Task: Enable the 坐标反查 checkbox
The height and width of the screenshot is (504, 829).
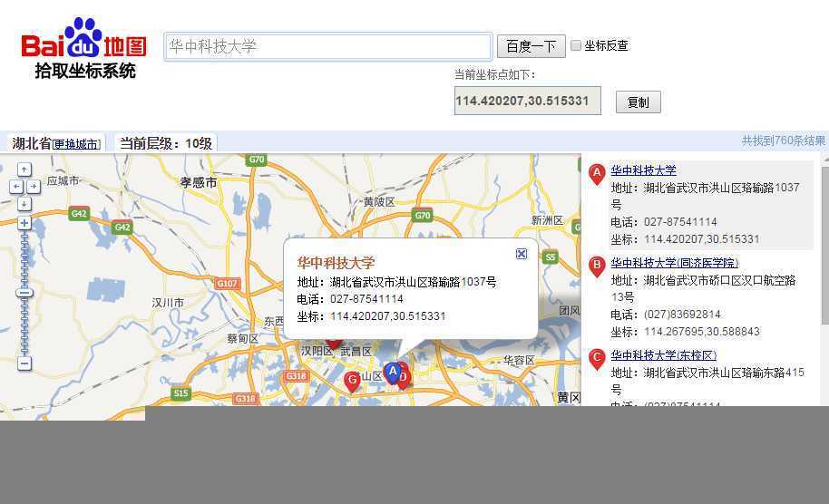Action: (576, 45)
